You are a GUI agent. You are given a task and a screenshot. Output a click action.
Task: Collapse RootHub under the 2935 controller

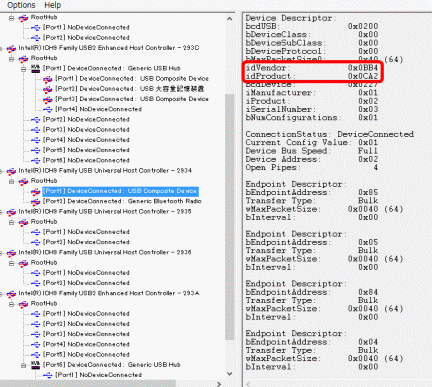[x=12, y=222]
